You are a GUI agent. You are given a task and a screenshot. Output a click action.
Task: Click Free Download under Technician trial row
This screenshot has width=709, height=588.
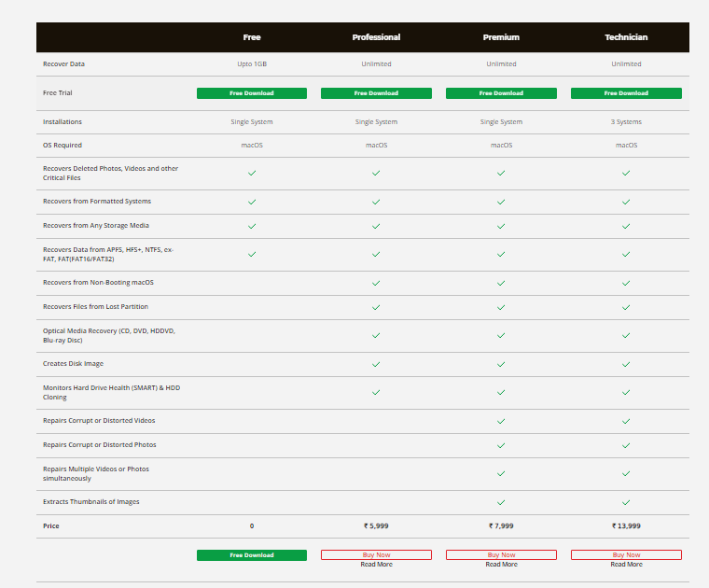(626, 93)
